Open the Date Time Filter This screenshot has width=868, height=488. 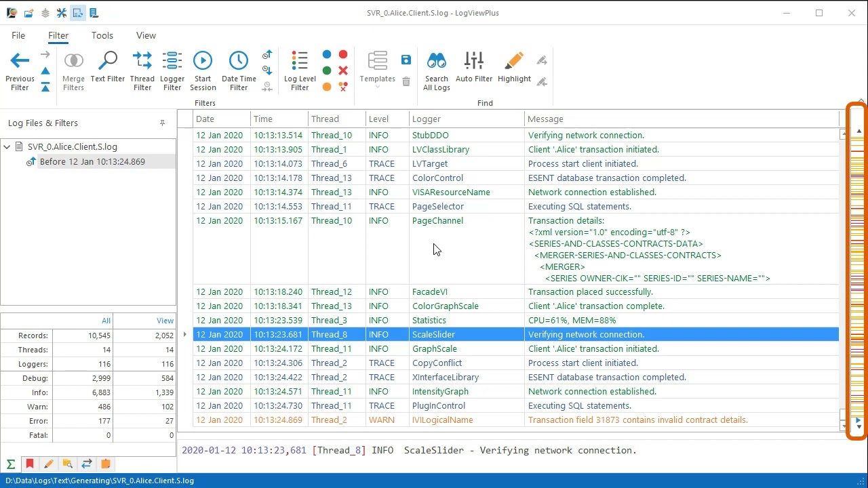tap(239, 71)
